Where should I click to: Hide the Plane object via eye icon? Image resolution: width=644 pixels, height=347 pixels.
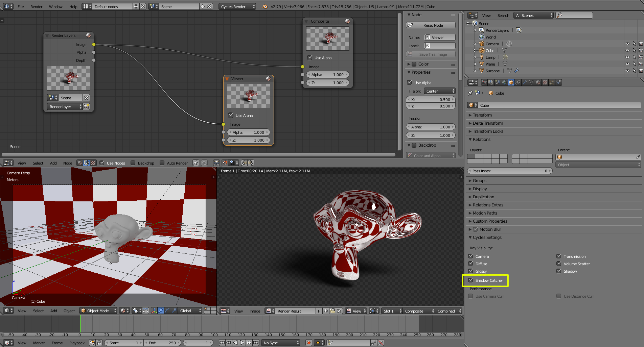point(627,64)
